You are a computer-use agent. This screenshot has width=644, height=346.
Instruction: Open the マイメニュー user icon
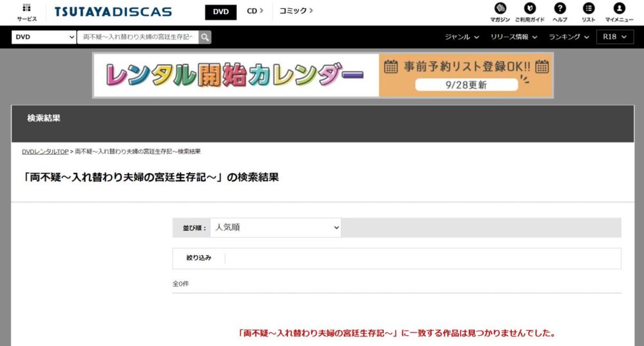click(x=619, y=12)
